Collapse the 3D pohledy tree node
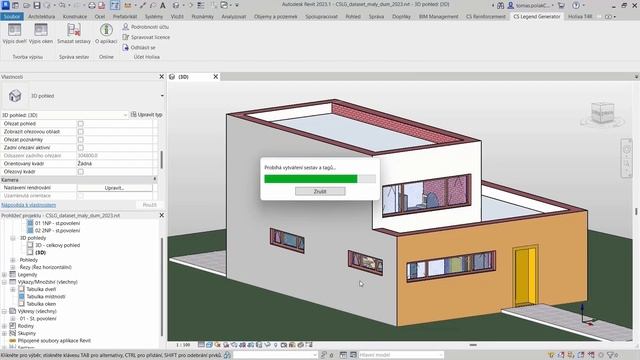 tap(13, 238)
